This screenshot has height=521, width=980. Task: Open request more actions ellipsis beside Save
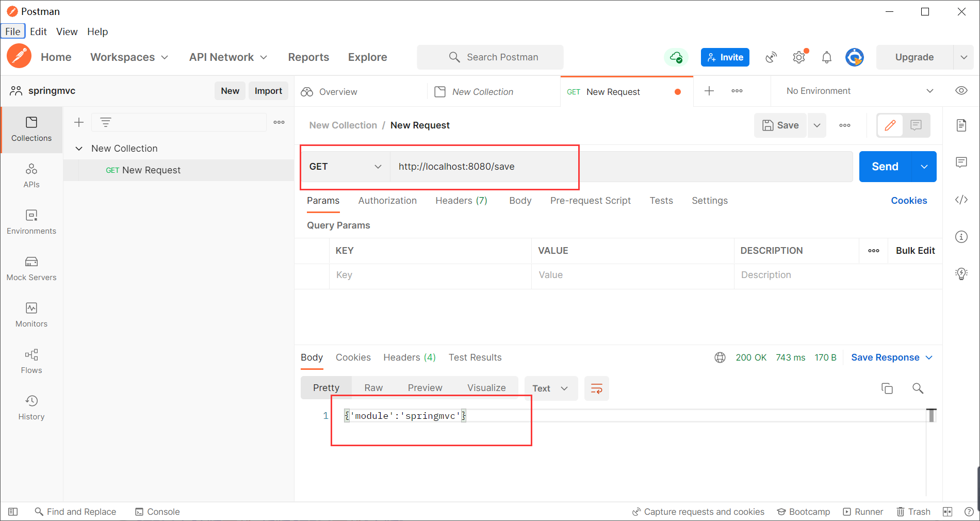click(x=845, y=125)
